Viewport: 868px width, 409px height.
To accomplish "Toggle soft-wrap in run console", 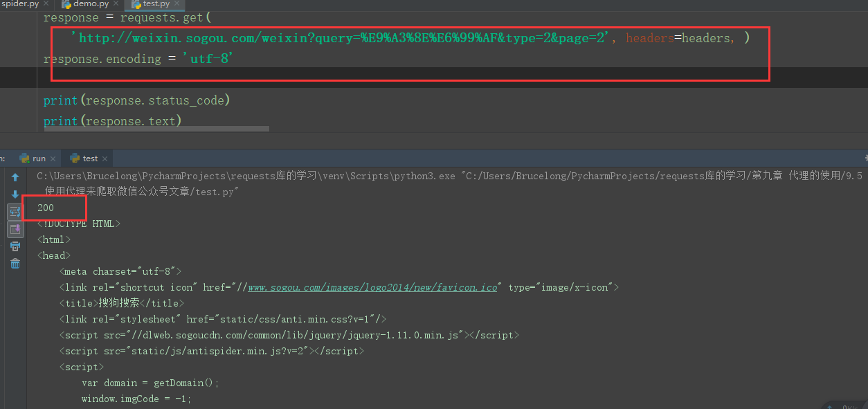I will click(15, 212).
